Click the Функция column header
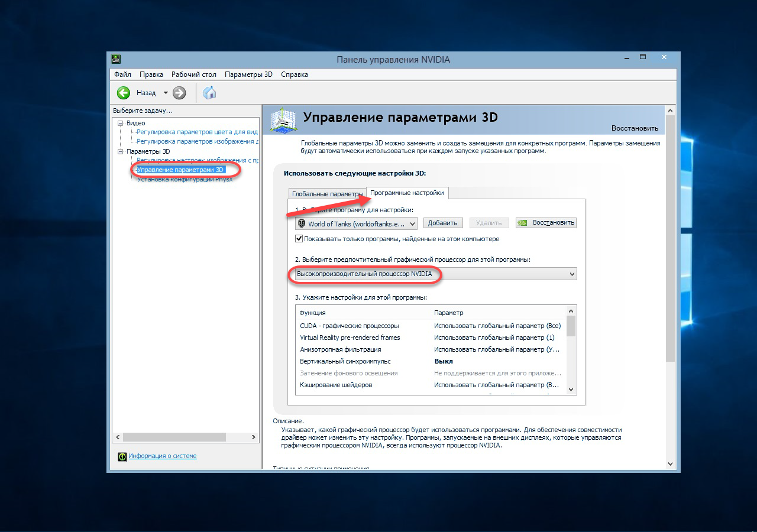The image size is (757, 532). click(312, 313)
